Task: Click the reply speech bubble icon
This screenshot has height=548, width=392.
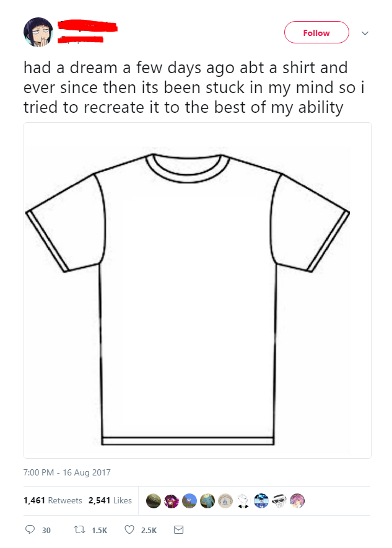Action: tap(30, 529)
